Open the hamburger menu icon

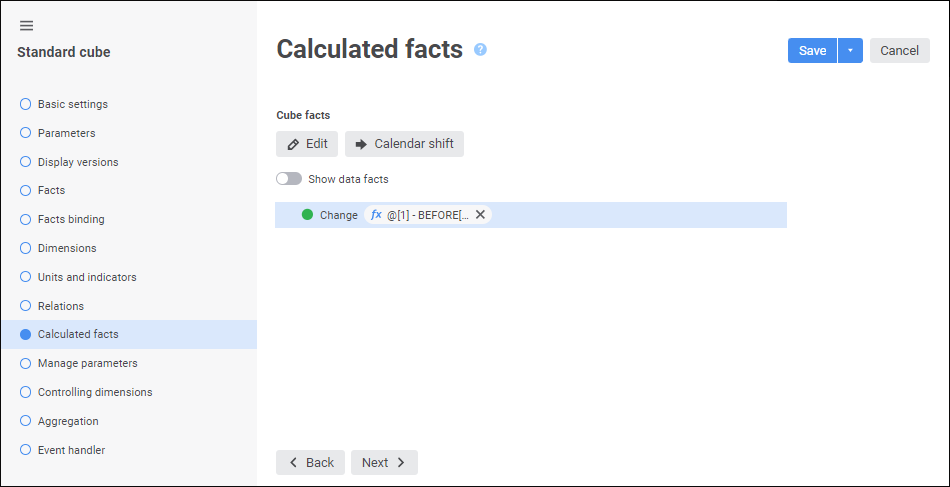(x=26, y=26)
